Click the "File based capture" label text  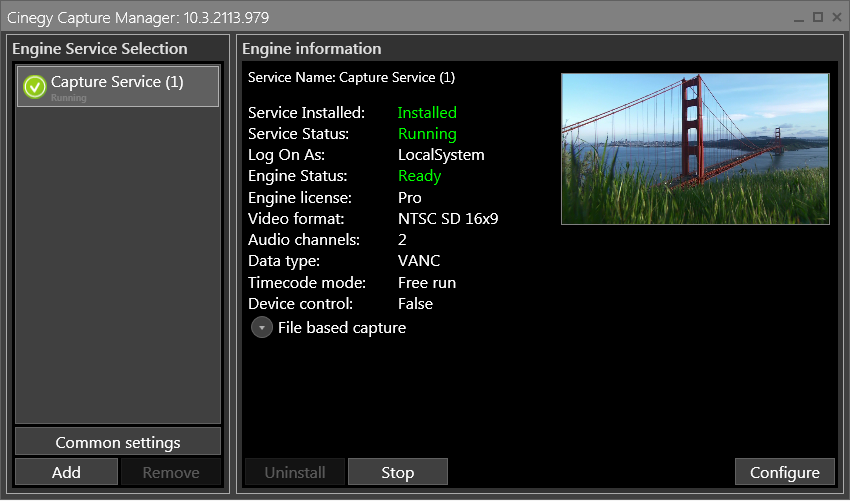click(342, 328)
